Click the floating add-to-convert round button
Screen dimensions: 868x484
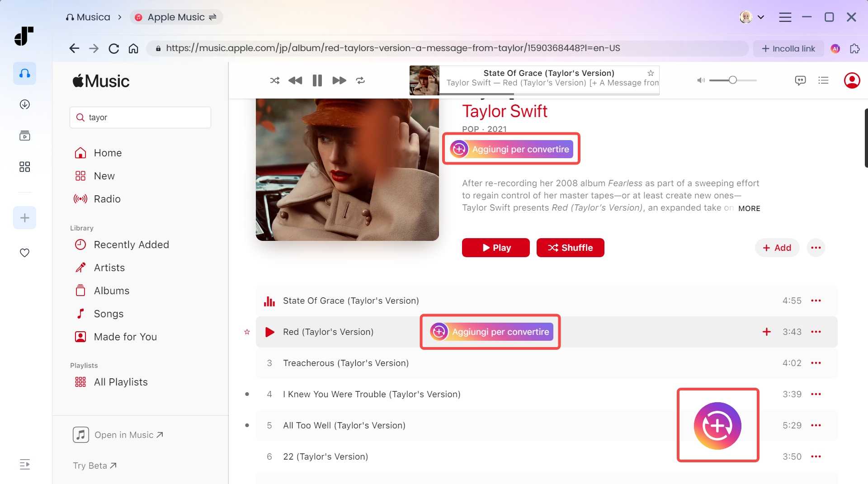(717, 426)
